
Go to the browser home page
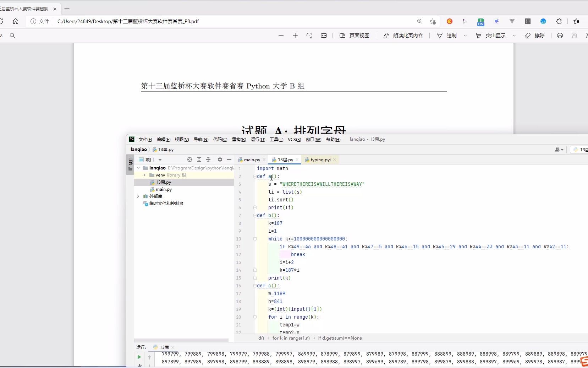point(16,21)
